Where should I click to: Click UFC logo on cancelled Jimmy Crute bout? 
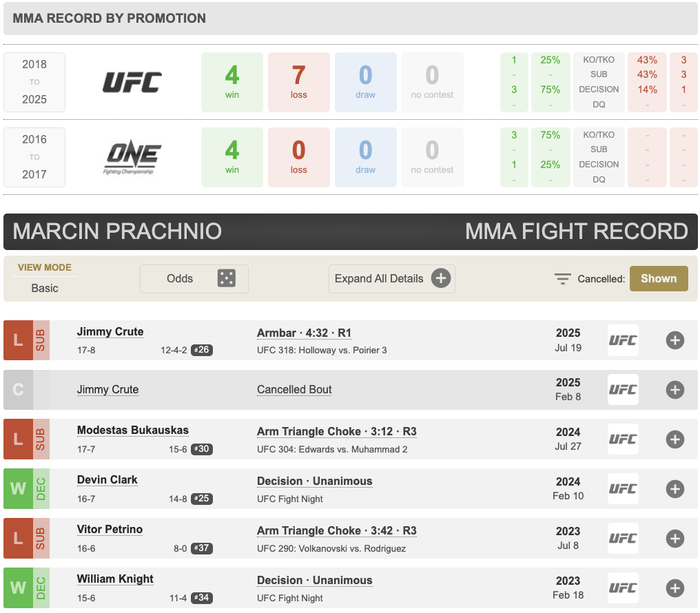[x=623, y=390]
